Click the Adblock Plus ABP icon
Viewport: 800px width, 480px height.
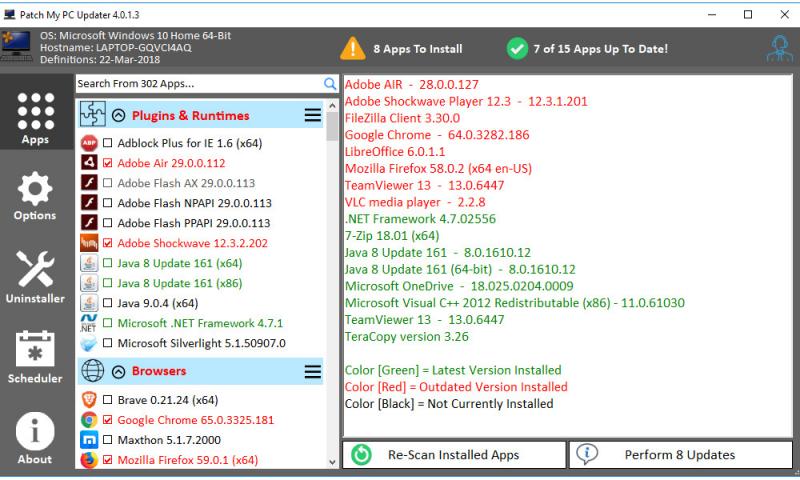tap(89, 143)
